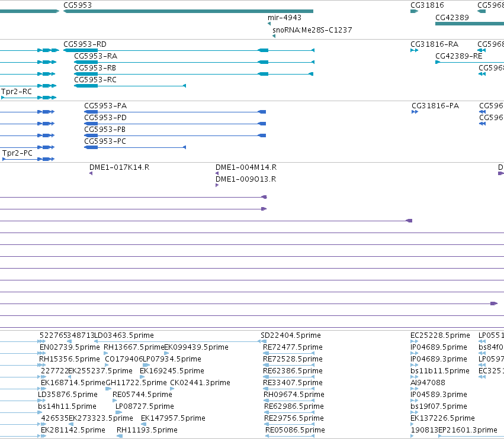This screenshot has height=439, width=504.
Task: Click the LD03463.5prime EST label
Action: tap(124, 335)
